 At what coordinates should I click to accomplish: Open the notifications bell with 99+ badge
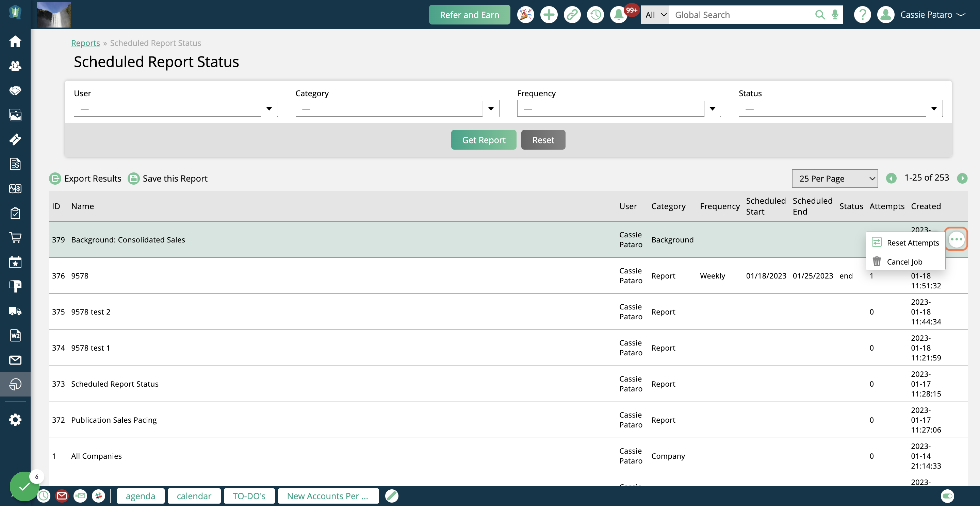coord(619,15)
